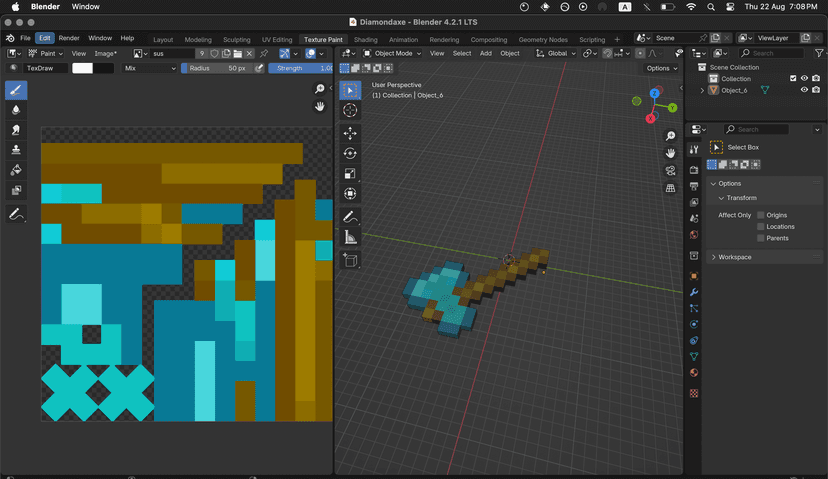Select the Smear brush tool
The image size is (828, 479).
point(16,130)
